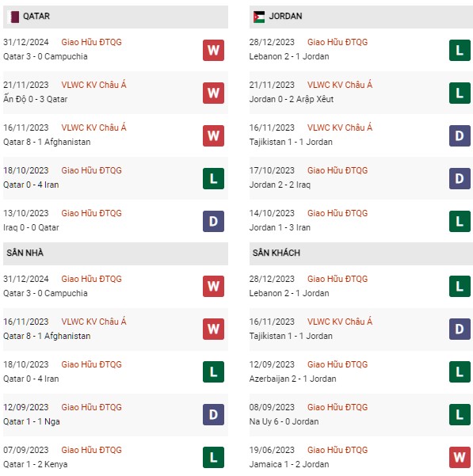Screen dimensions: 473x476
Task: Click the Tajikistan 1-1 Jordan result under Jordan
Action: [x=291, y=142]
